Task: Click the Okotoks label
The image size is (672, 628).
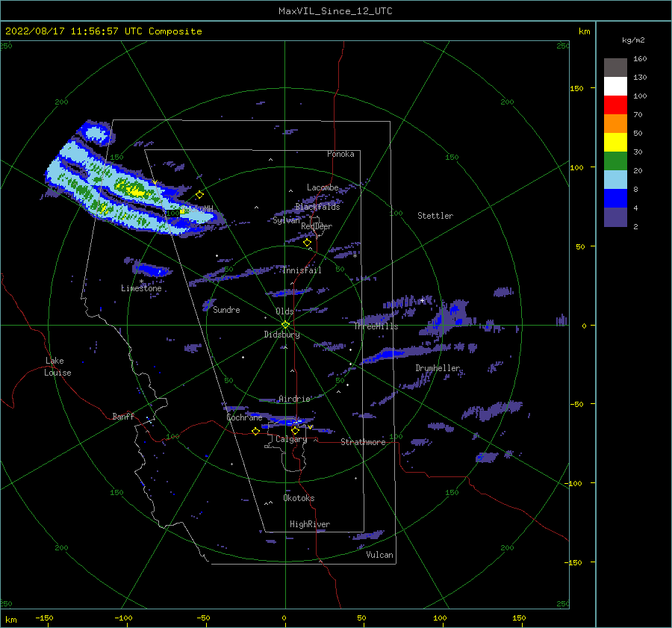Action: click(x=299, y=498)
